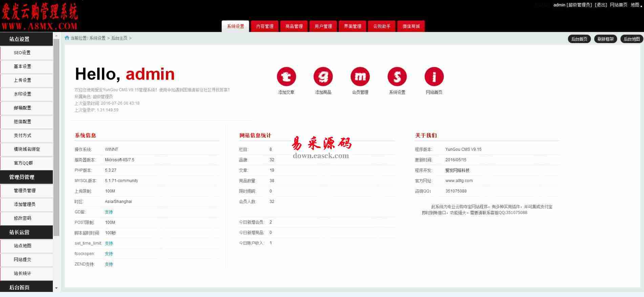The image size is (644, 297).
Task: Switch to the 内容管理 tab
Action: pyautogui.click(x=265, y=26)
